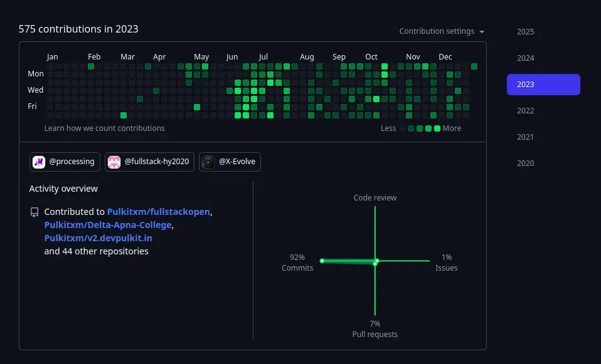This screenshot has width=601, height=364.
Task: Switch to the 2024 contributions year
Action: coord(525,58)
